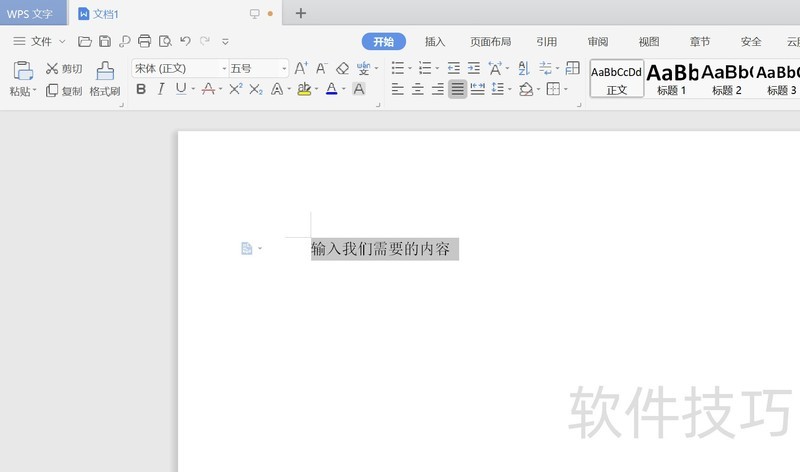Click the Sort A-Z icon
This screenshot has width=800, height=472.
[523, 68]
